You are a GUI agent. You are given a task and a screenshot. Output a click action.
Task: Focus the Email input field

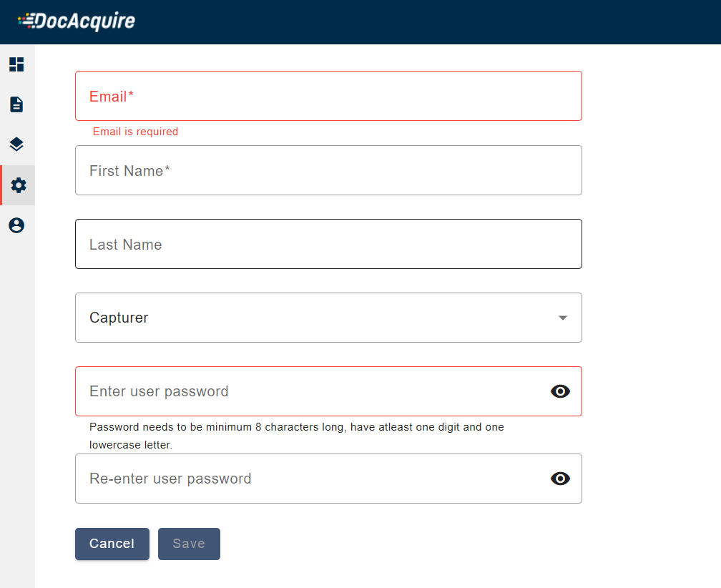point(328,96)
